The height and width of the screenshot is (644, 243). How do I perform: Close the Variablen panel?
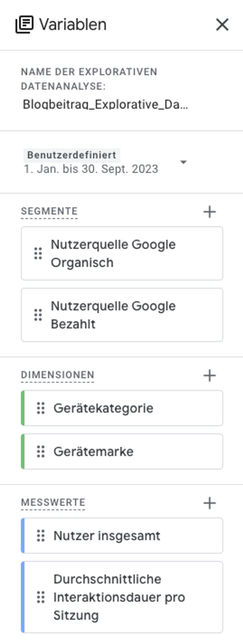[x=222, y=25]
